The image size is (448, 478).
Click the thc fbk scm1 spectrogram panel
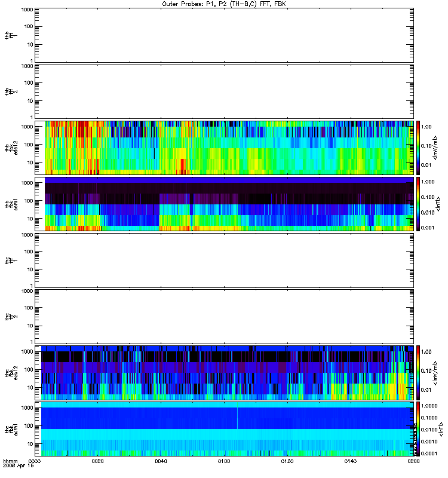click(224, 429)
